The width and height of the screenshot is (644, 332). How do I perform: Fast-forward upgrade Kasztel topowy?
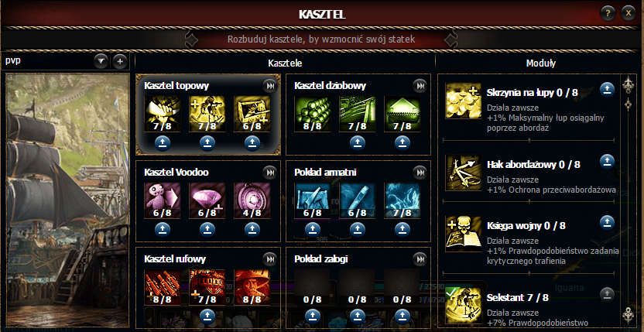point(269,86)
